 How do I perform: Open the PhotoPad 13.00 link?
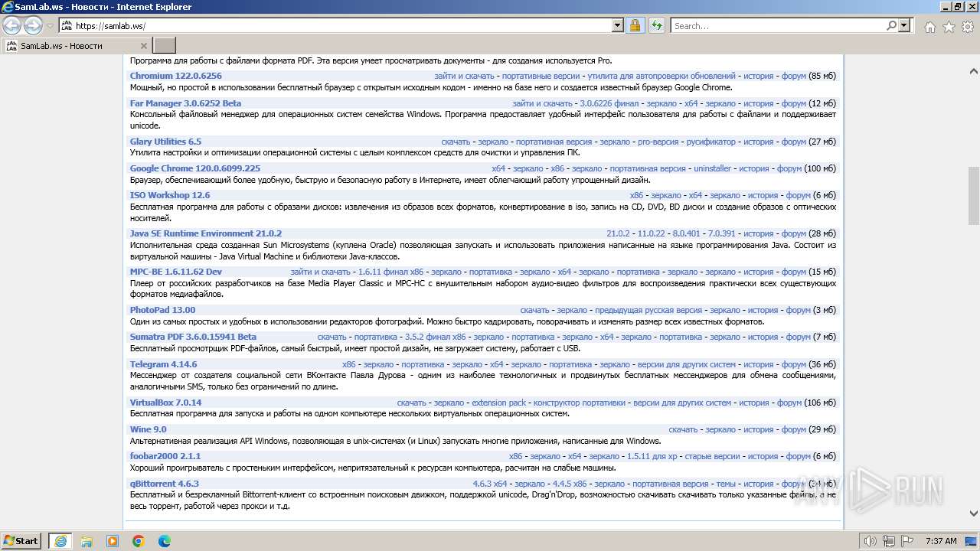(162, 310)
